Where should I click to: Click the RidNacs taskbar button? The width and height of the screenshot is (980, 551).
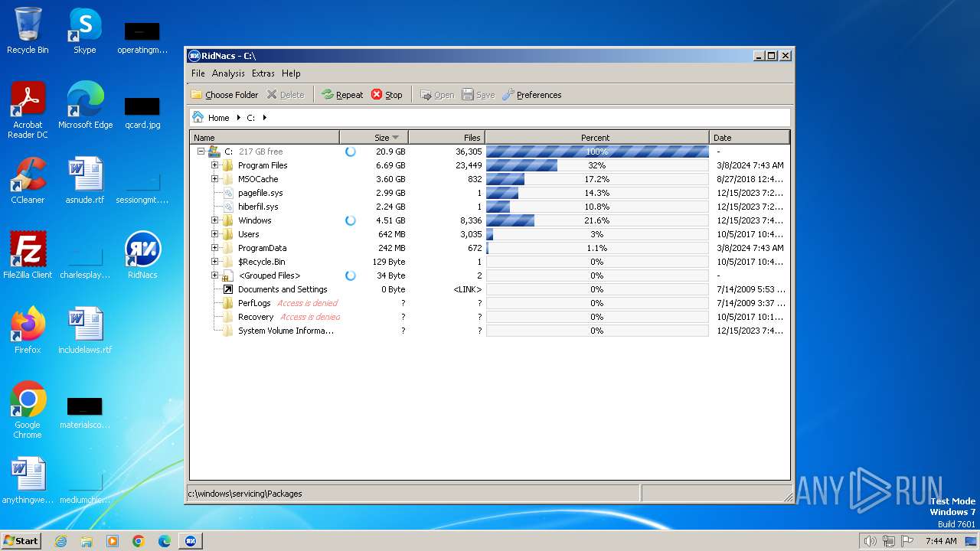[x=191, y=541]
